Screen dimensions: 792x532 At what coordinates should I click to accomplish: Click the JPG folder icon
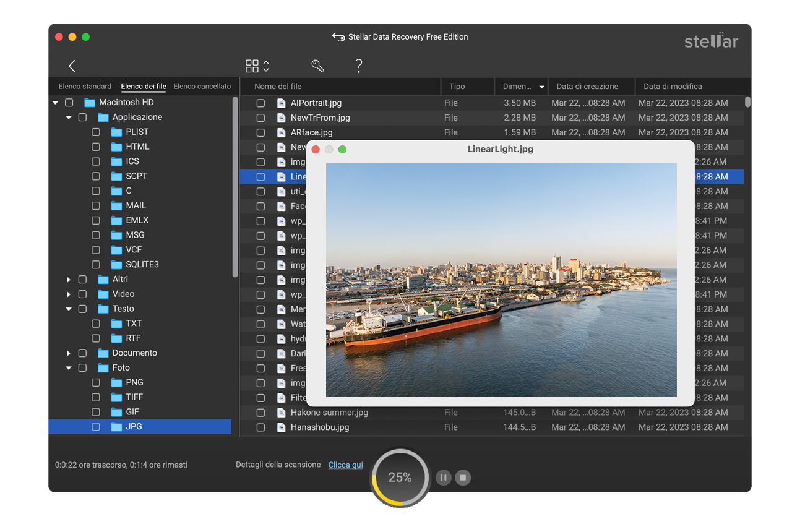pyautogui.click(x=116, y=427)
